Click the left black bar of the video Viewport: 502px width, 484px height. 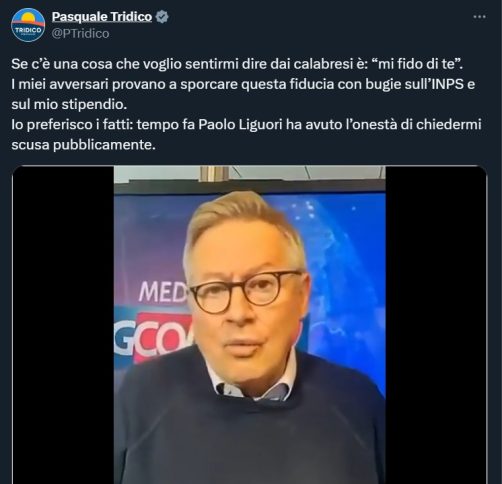click(63, 325)
